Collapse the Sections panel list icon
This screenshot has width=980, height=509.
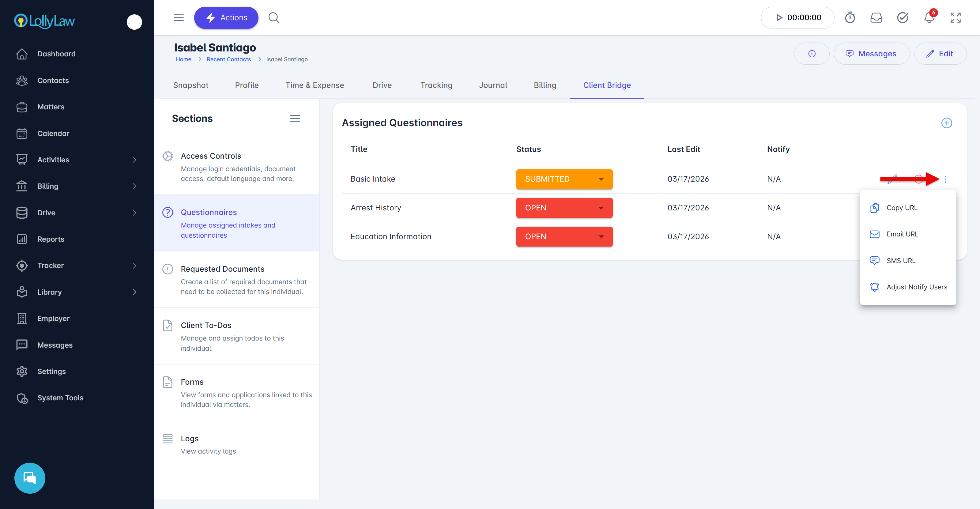pyautogui.click(x=295, y=118)
